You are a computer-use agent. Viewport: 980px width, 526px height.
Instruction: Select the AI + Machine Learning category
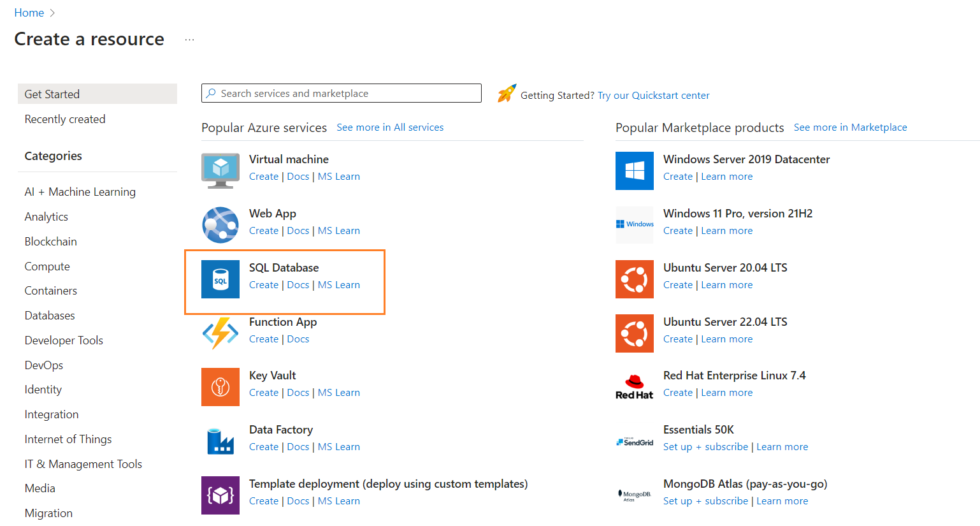click(80, 192)
